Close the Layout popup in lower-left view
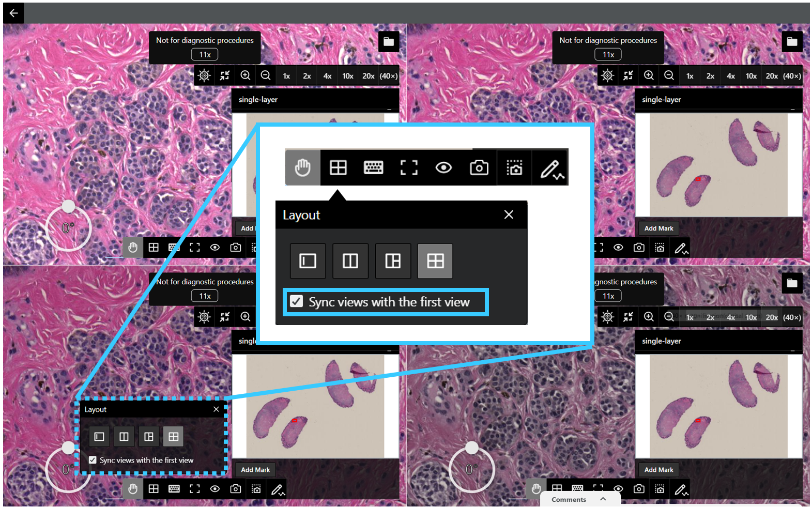The image size is (812, 507). 216,409
